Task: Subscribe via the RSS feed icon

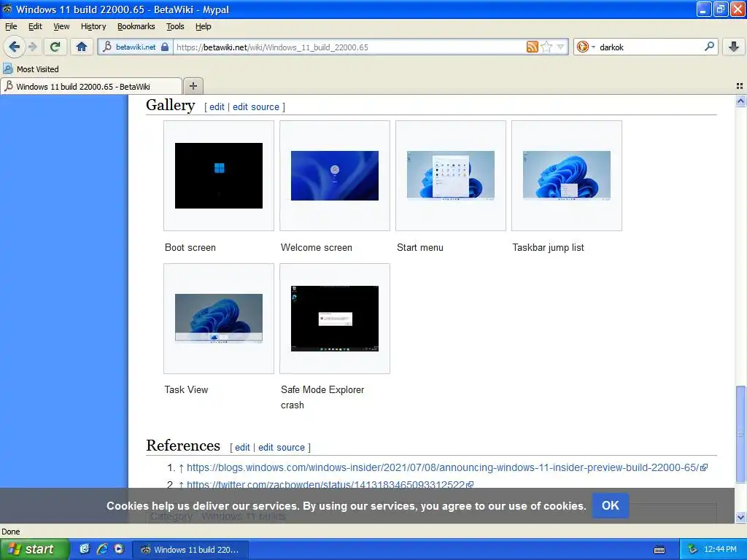Action: pyautogui.click(x=532, y=47)
